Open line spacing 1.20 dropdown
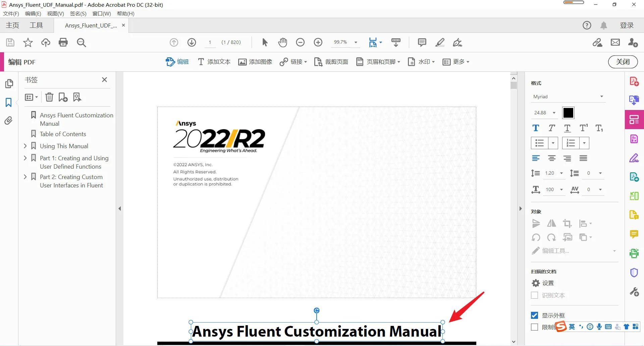 (561, 173)
